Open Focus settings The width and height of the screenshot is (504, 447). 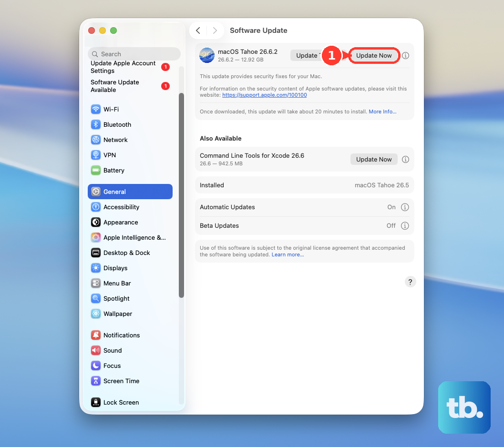coord(130,366)
